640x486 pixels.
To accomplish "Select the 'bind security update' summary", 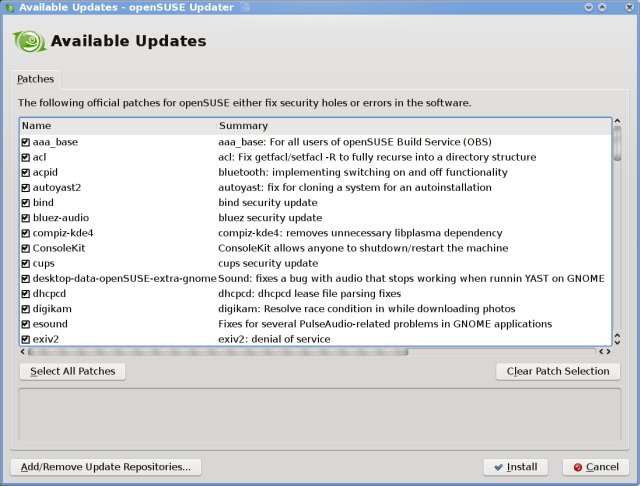I will (x=268, y=202).
